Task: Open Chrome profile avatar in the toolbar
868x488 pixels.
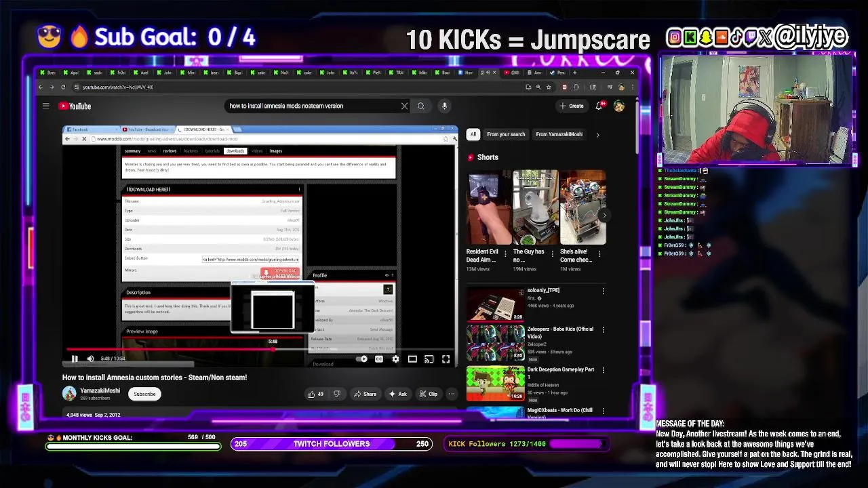Action: point(620,87)
